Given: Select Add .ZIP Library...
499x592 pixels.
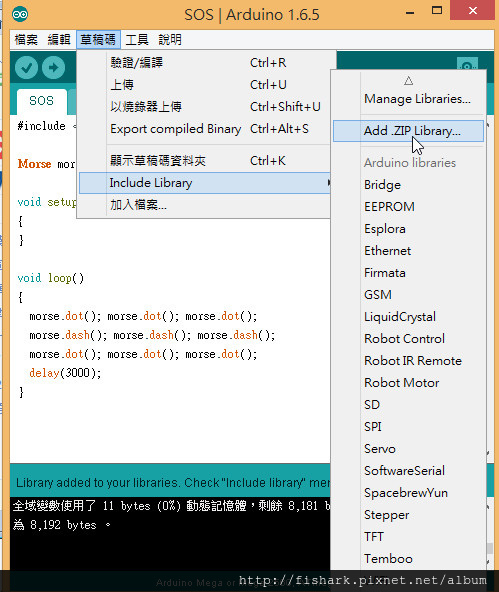Looking at the screenshot, I should (x=408, y=131).
